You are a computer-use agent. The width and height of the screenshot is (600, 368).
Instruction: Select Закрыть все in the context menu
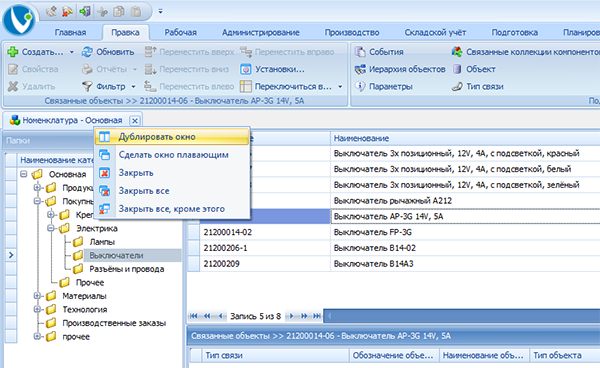(172, 191)
